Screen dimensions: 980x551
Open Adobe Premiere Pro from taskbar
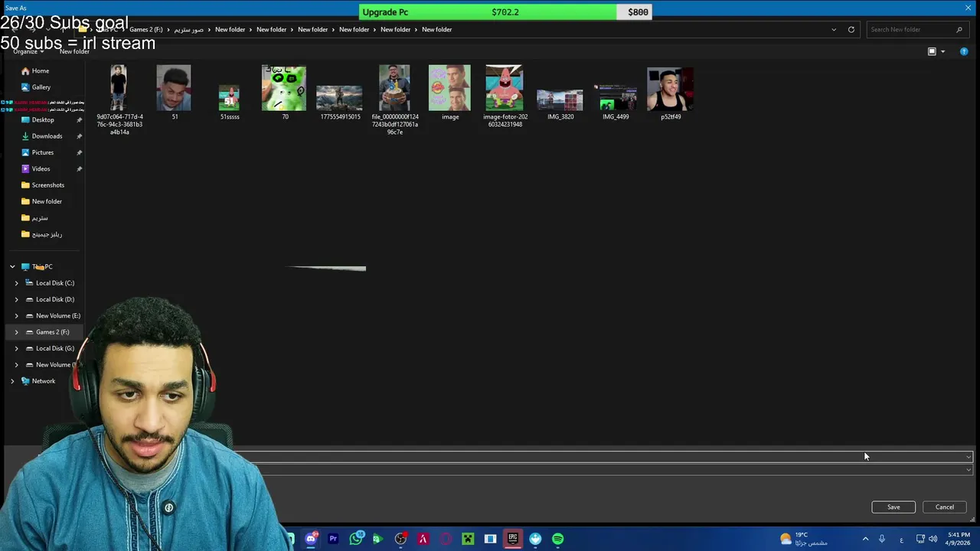(333, 539)
